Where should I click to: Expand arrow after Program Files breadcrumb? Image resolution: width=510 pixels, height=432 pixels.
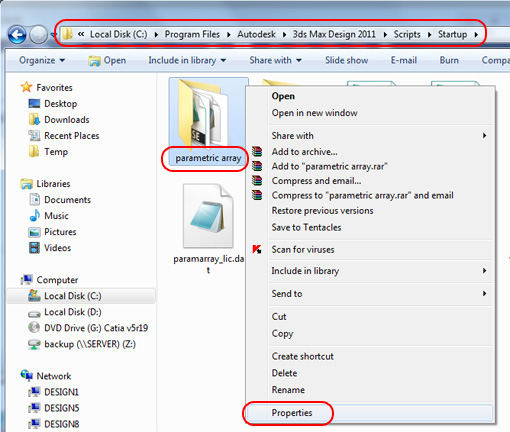coord(229,34)
